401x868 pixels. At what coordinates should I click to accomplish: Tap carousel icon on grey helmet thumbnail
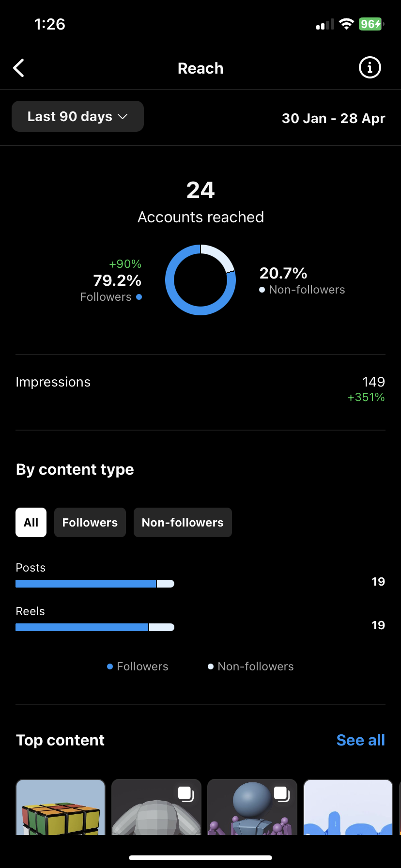[185, 794]
